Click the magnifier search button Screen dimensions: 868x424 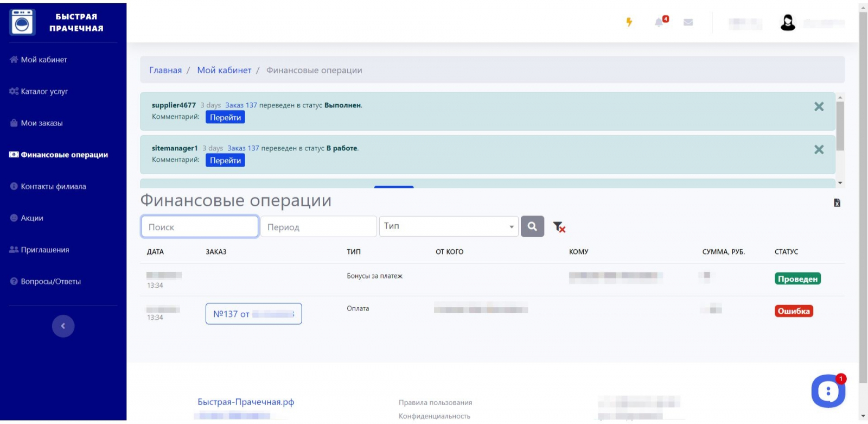(x=532, y=226)
